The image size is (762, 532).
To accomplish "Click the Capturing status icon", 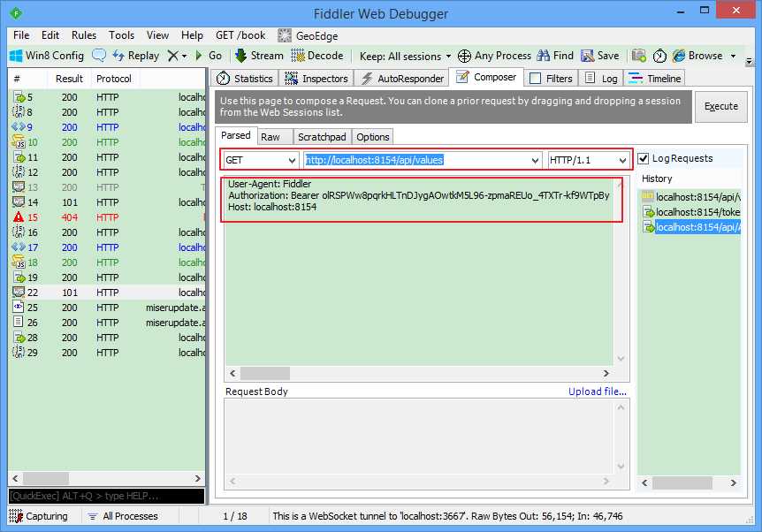I will [x=16, y=516].
